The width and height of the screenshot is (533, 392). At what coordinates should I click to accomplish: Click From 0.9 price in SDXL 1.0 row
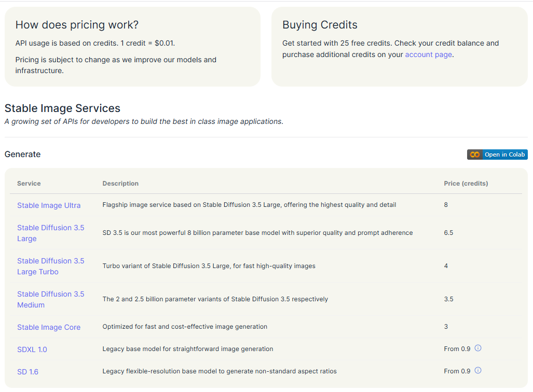(x=457, y=349)
